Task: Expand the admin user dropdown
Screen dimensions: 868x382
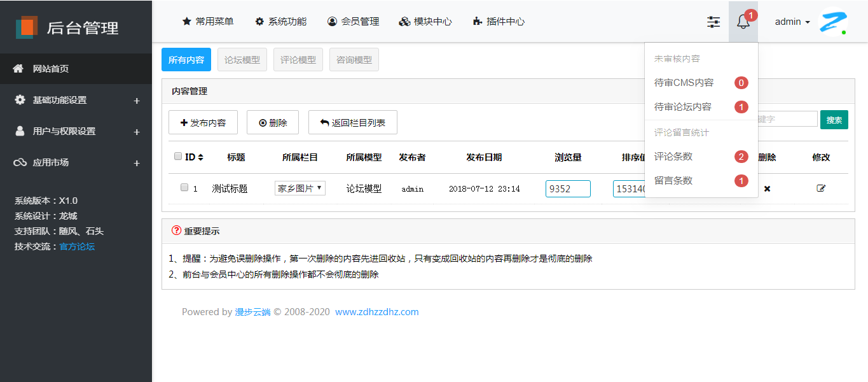Action: tap(792, 22)
